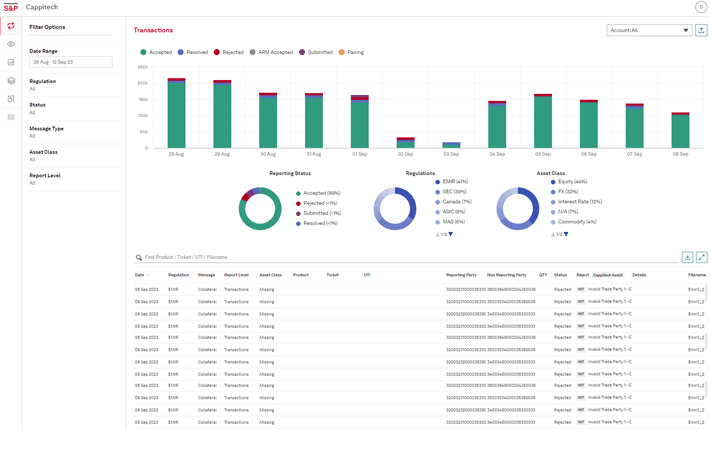This screenshot has width=710, height=450.
Task: Expand the transactions table to full screen
Action: pos(701,257)
